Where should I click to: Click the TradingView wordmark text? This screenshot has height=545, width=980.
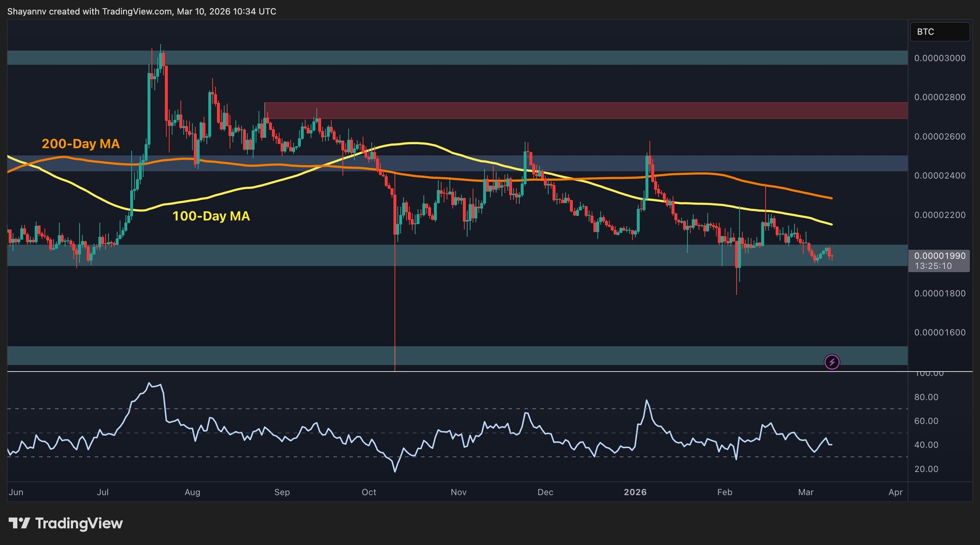[79, 523]
